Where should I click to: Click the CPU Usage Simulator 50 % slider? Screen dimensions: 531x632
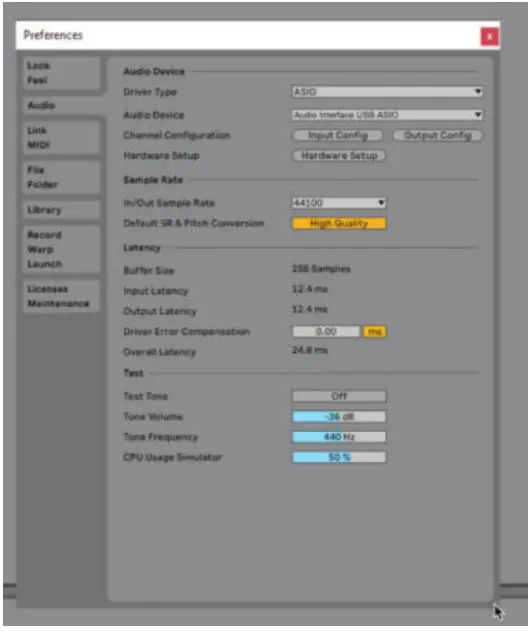pyautogui.click(x=339, y=457)
